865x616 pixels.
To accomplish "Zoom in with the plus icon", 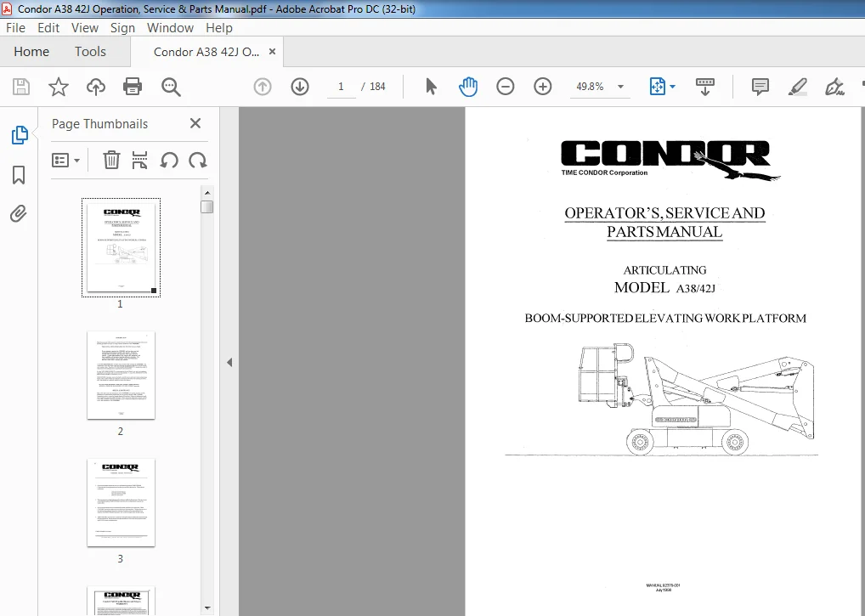I will coord(543,87).
